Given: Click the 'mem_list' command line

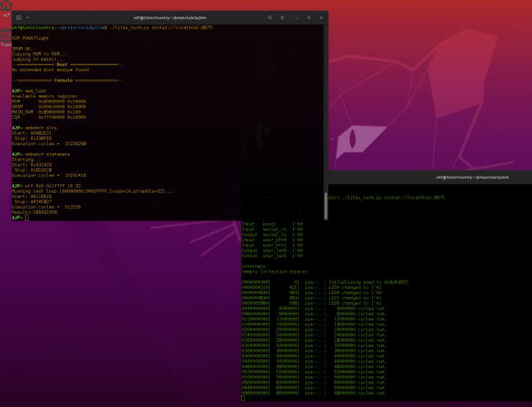Looking at the screenshot, I should click(35, 91).
